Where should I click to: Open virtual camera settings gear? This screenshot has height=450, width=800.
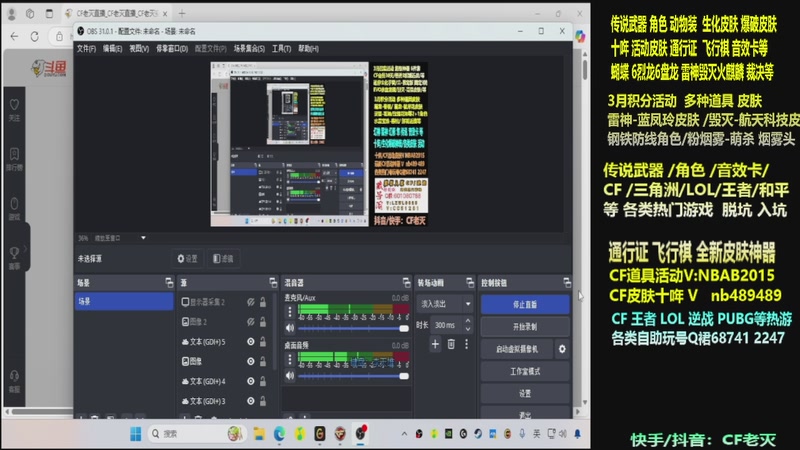[x=562, y=349]
